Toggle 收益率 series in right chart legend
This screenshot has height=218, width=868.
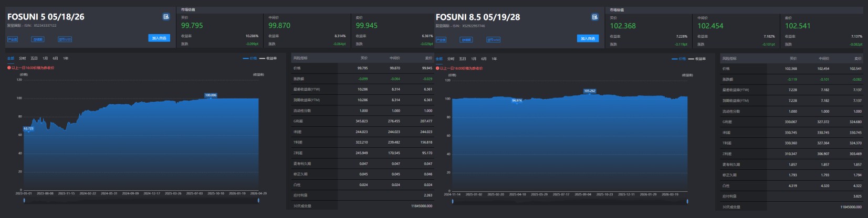point(697,59)
